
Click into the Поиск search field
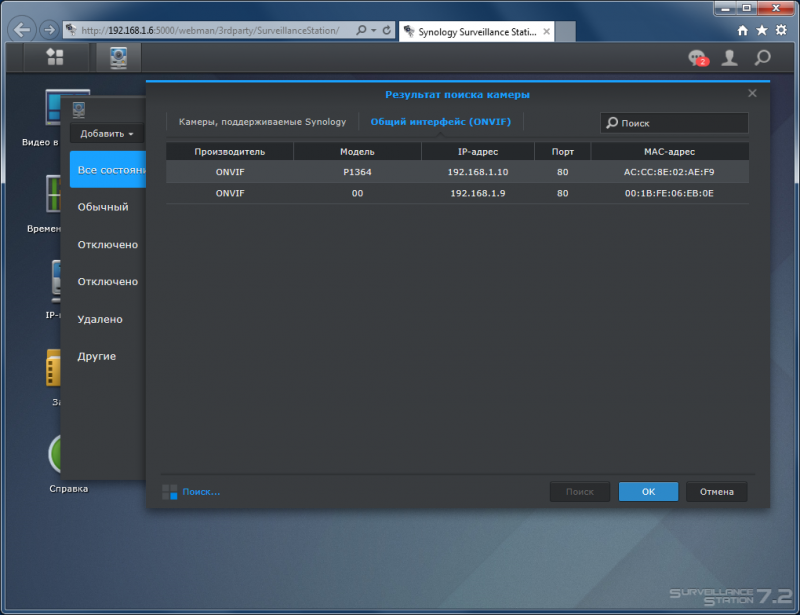click(x=674, y=123)
